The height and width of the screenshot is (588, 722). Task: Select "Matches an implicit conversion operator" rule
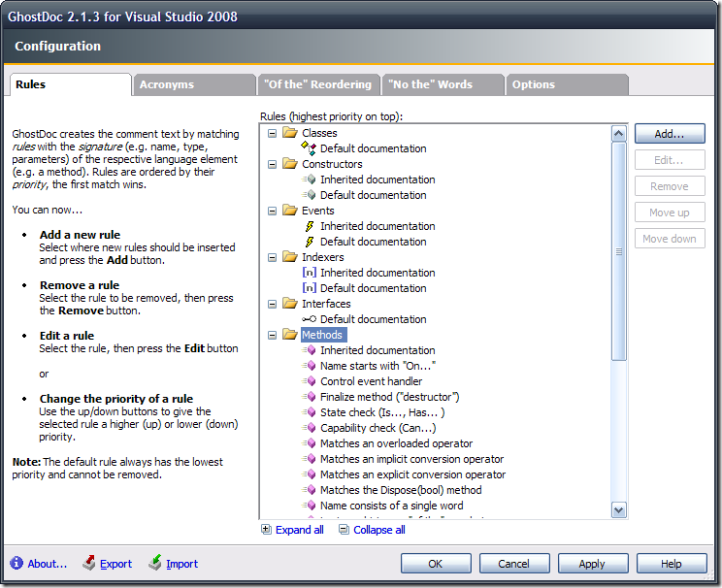coord(412,459)
